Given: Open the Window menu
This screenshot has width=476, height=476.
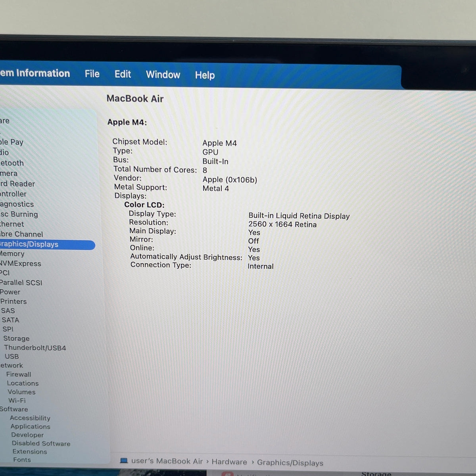Looking at the screenshot, I should click(x=163, y=75).
